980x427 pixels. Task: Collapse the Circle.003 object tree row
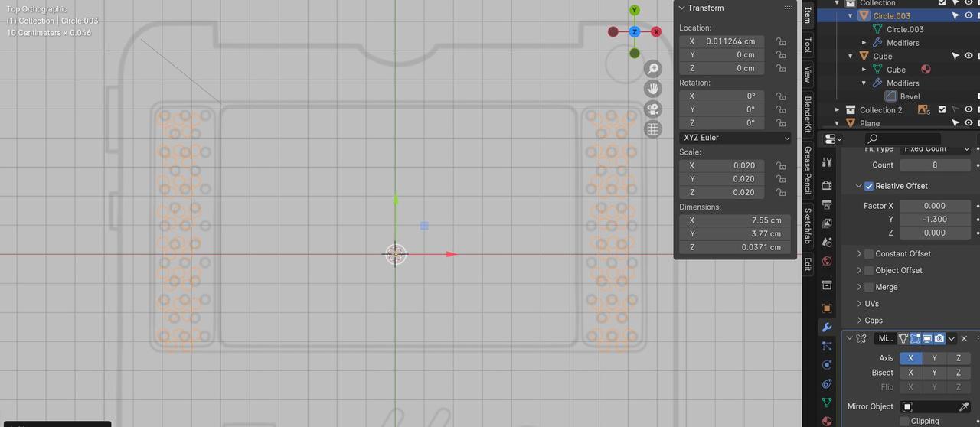[850, 15]
